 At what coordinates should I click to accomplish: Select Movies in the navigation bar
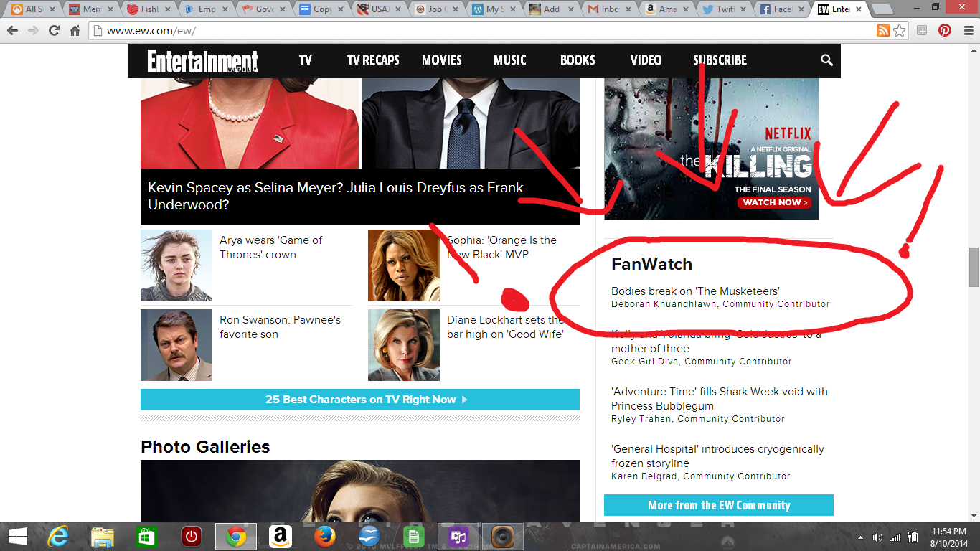(442, 60)
